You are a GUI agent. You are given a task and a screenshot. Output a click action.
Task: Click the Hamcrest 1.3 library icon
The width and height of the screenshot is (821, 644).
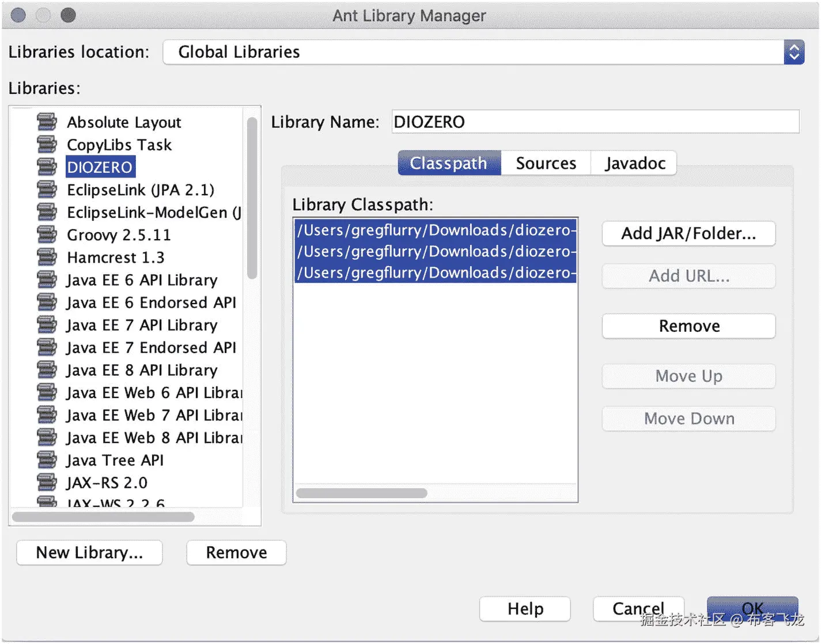[x=47, y=257]
